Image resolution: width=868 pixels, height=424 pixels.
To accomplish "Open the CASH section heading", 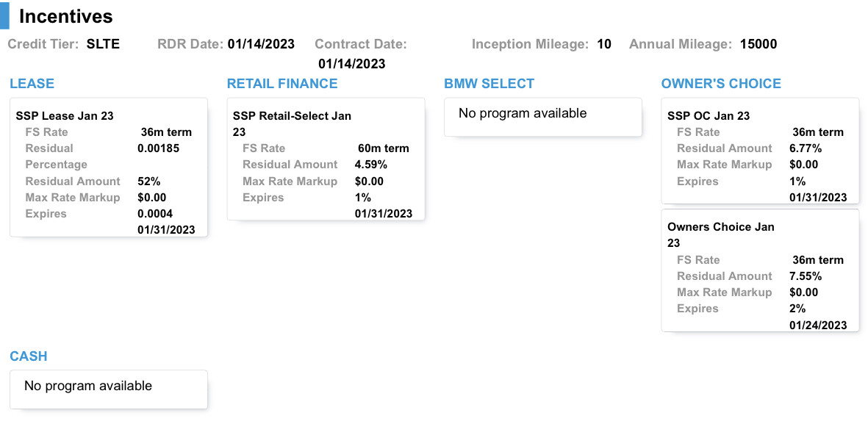I will [x=28, y=356].
